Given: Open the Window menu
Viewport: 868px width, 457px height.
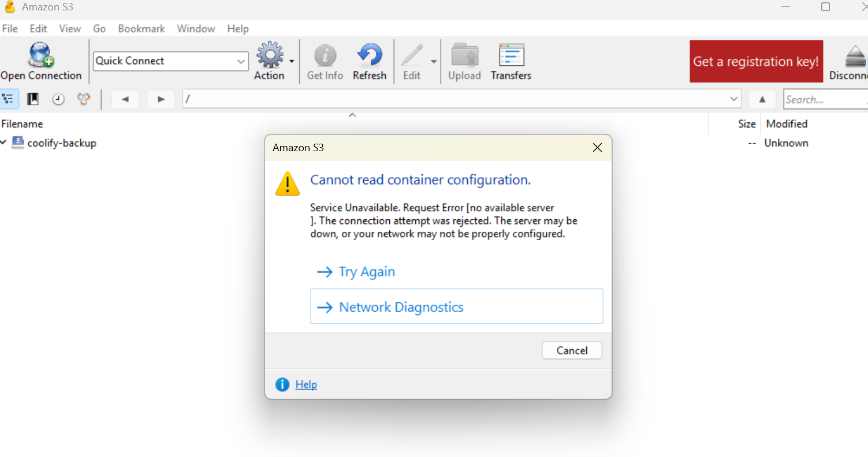Looking at the screenshot, I should coord(196,29).
